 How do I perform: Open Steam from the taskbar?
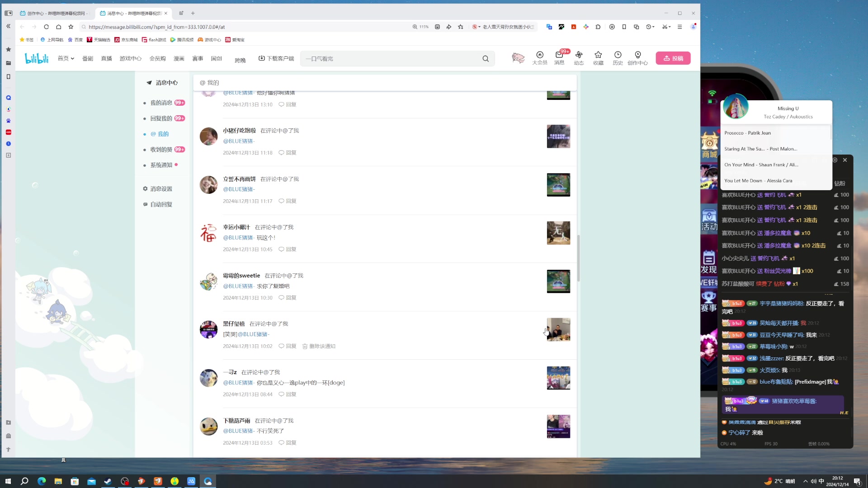(108, 481)
